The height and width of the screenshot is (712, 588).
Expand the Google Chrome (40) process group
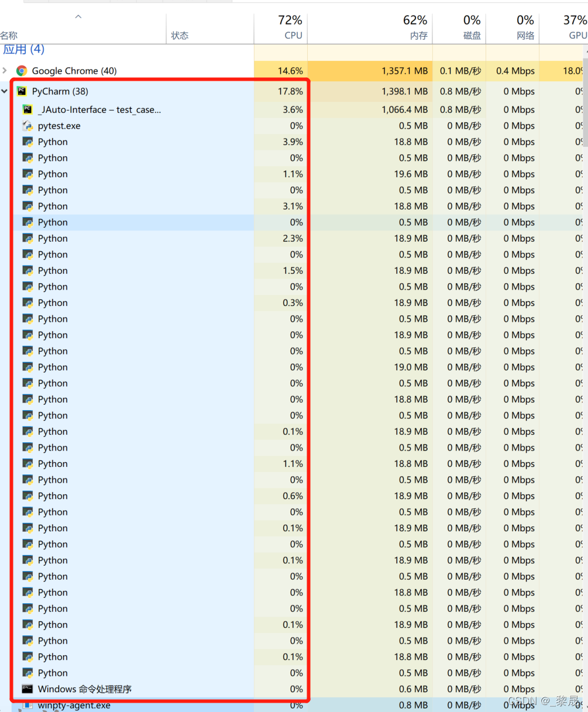[5, 71]
